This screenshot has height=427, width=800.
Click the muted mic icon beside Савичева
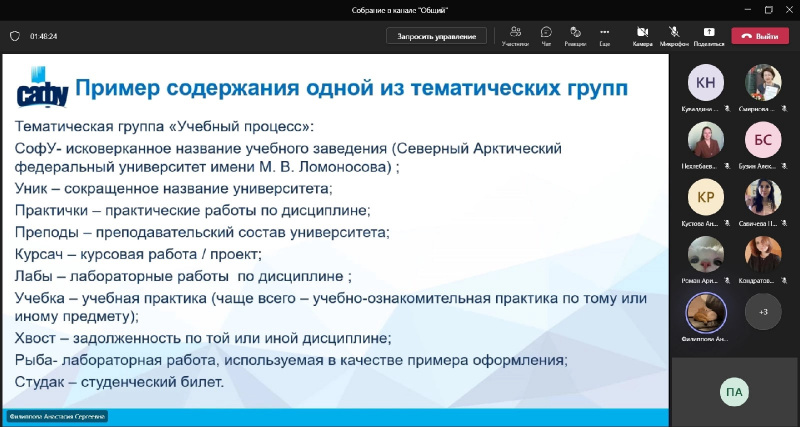[783, 223]
